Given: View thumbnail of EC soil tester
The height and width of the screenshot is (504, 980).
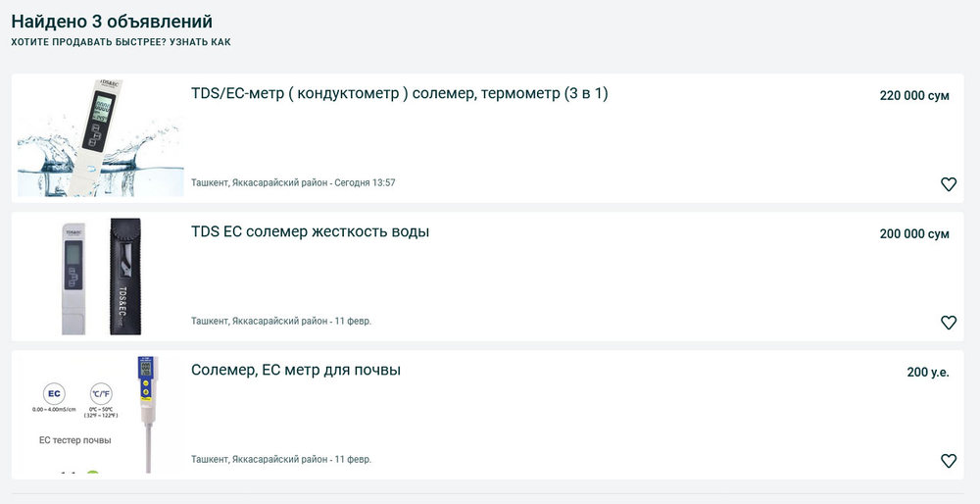Looking at the screenshot, I should pyautogui.click(x=100, y=415).
